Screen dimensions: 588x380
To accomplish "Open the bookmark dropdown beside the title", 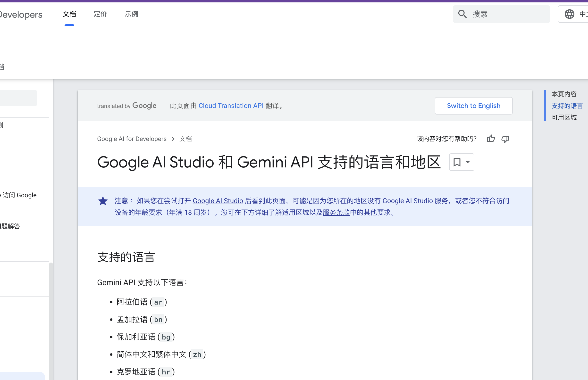I will (x=461, y=162).
